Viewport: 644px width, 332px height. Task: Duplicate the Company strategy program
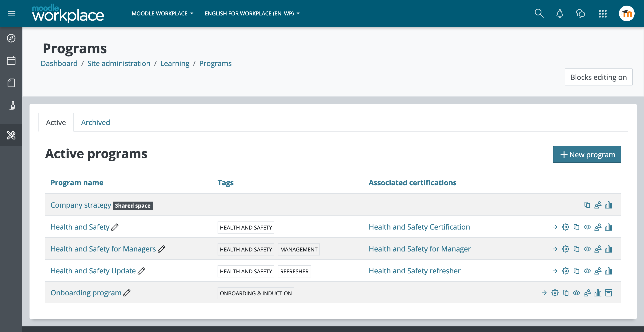point(587,205)
